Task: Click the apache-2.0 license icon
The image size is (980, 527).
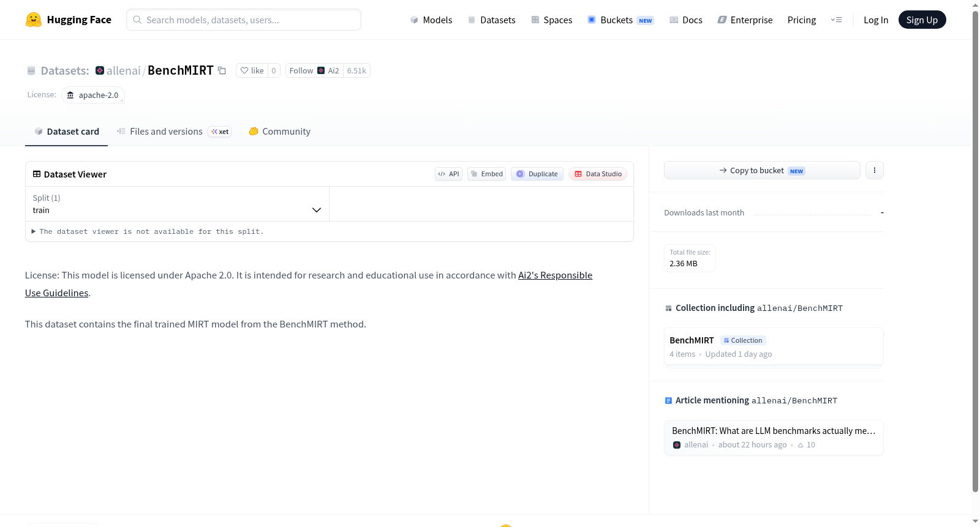Action: (70, 95)
